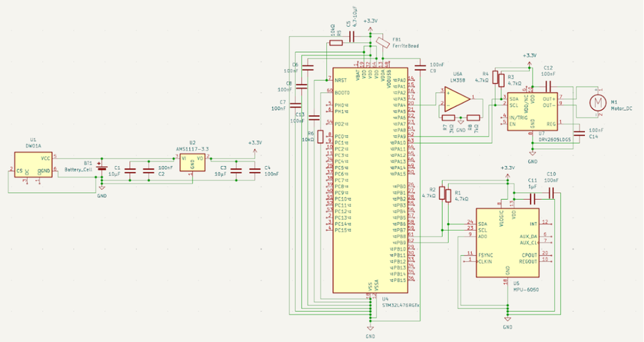
Task: Click the FerriteBead FB1 component
Action: coord(382,42)
